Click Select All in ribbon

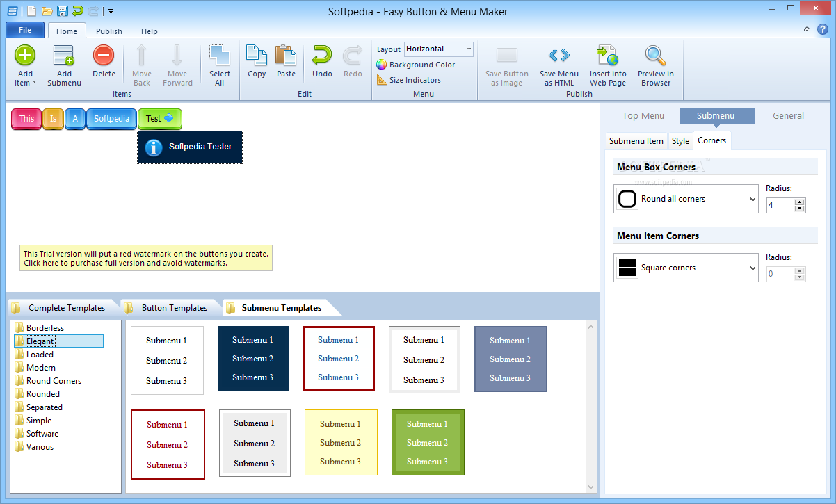point(220,65)
